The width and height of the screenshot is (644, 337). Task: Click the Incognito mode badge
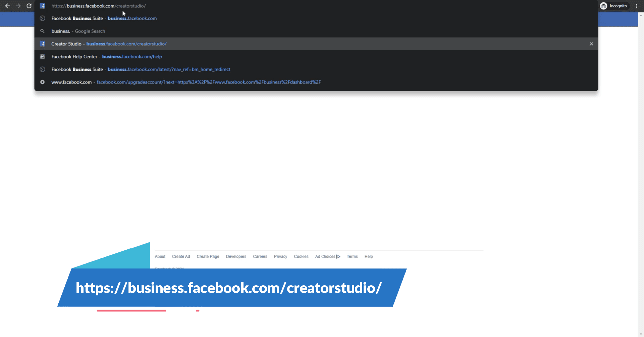614,6
